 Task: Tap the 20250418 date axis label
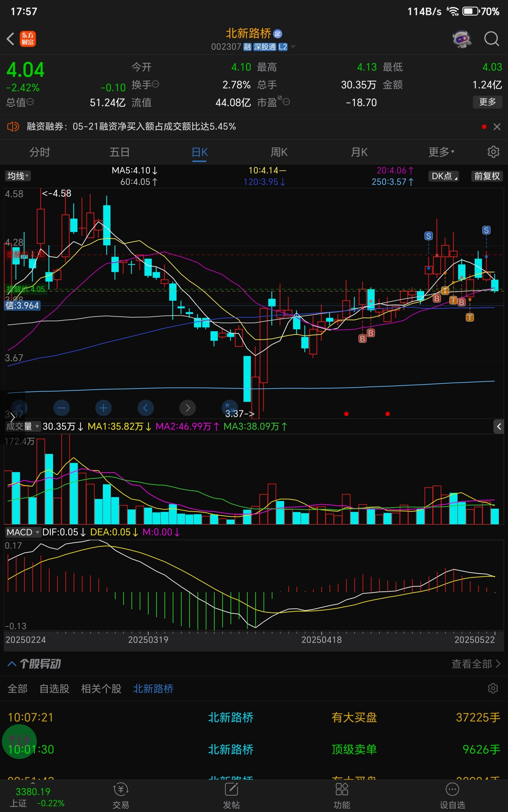tap(322, 639)
